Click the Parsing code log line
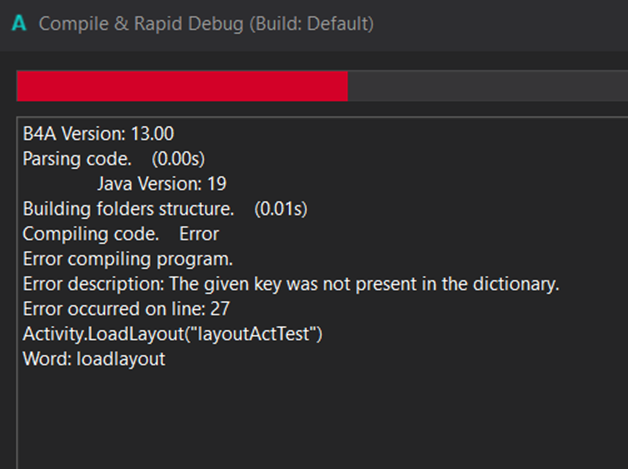 [x=76, y=159]
